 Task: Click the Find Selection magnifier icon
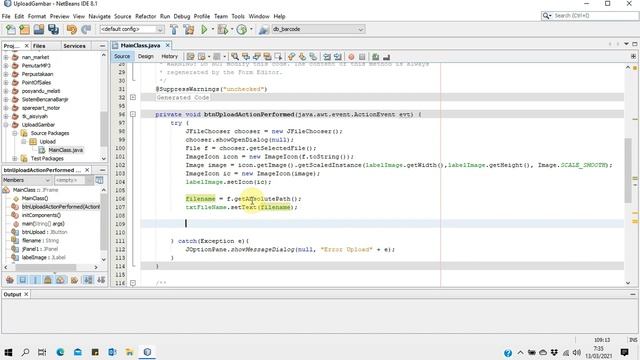click(x=235, y=57)
